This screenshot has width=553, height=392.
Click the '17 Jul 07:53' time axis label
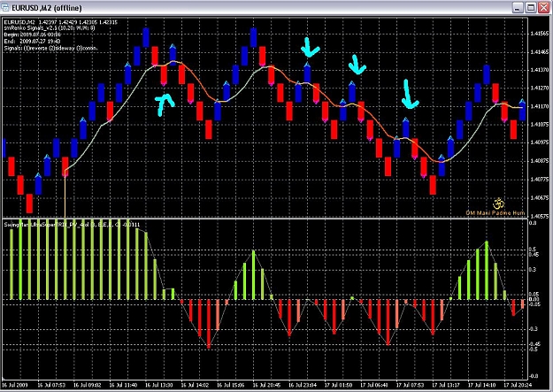click(x=411, y=385)
